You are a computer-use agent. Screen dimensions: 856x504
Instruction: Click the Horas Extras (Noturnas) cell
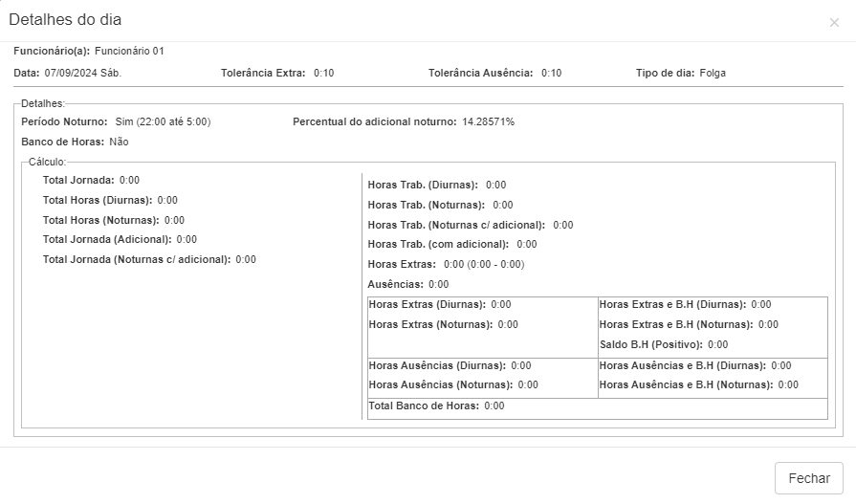pos(443,324)
